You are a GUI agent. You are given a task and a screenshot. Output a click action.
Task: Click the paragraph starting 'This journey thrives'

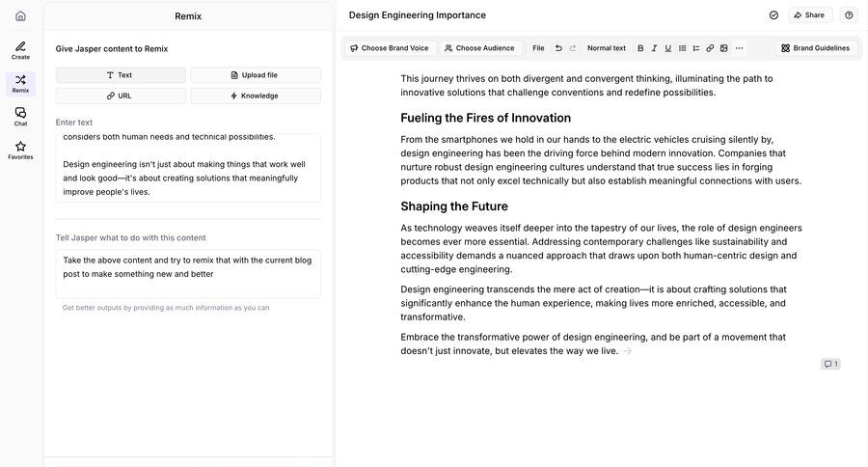(586, 85)
